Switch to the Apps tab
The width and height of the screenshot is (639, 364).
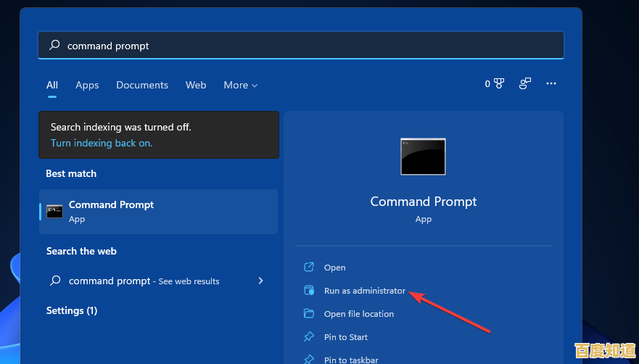(x=87, y=86)
